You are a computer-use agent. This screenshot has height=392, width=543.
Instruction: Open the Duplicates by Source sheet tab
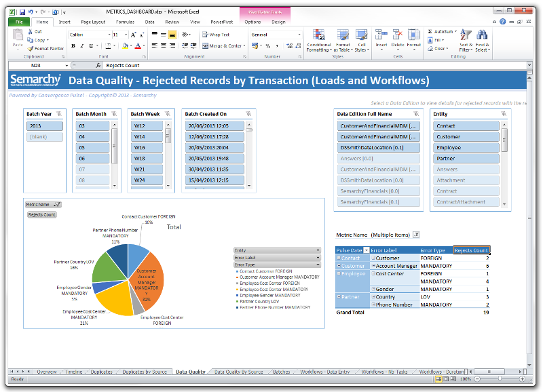click(x=145, y=372)
